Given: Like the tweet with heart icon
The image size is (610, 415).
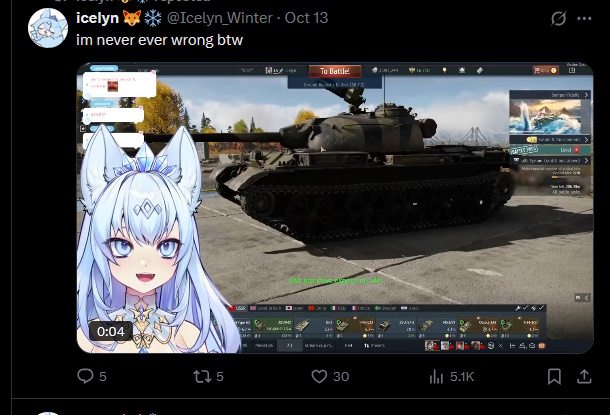Looking at the screenshot, I should (x=319, y=376).
